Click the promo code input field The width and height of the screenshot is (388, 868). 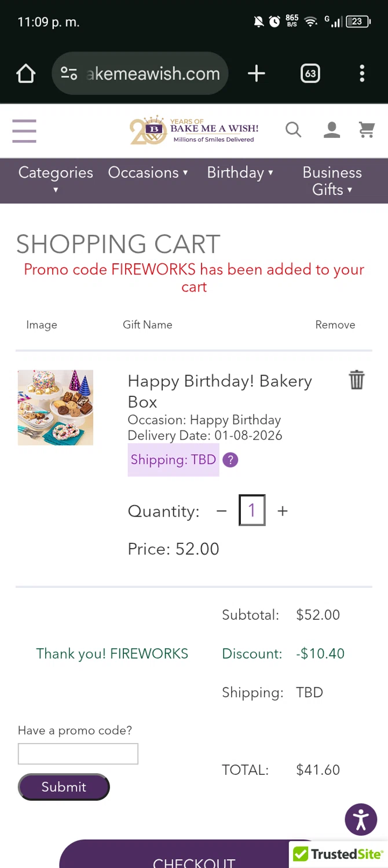(x=78, y=754)
